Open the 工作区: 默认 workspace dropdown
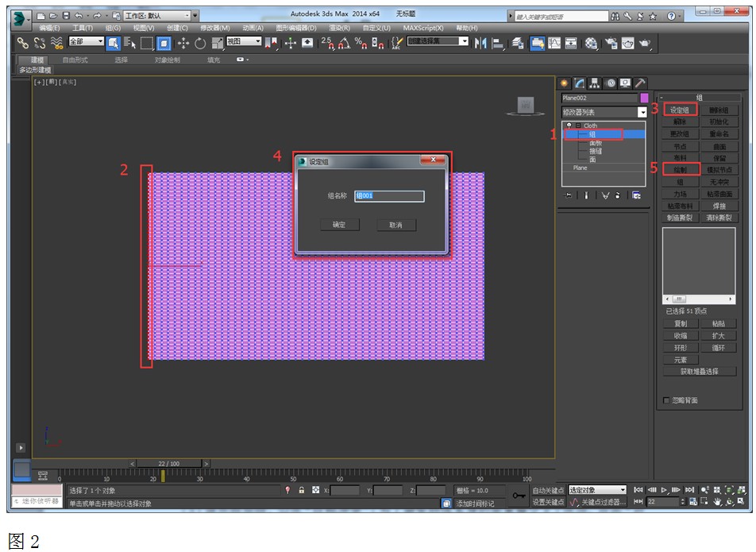Screen dimensions: 756x552 [x=158, y=16]
